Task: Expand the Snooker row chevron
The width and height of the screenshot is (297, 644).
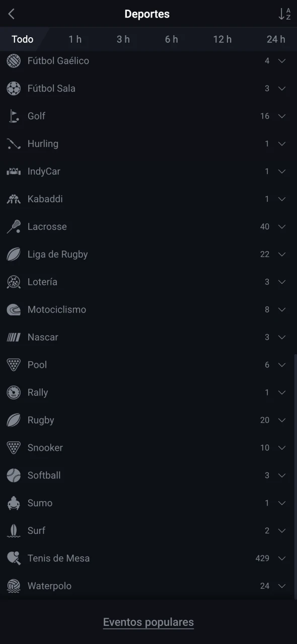Action: click(x=282, y=448)
